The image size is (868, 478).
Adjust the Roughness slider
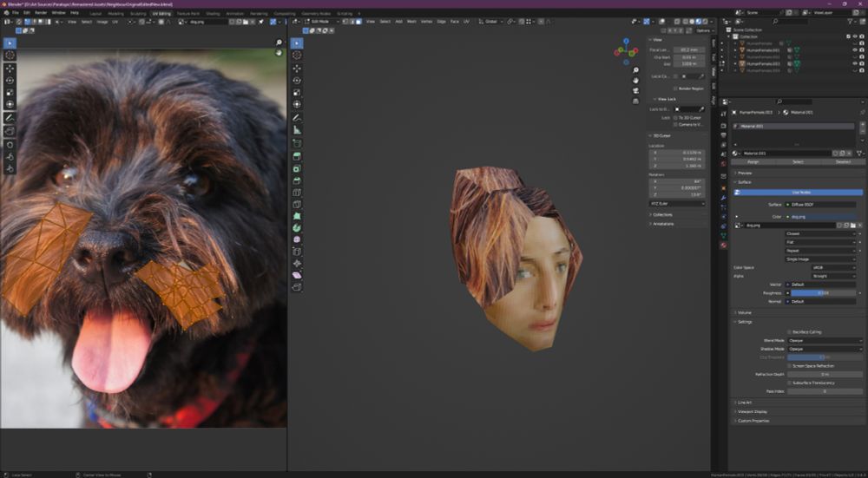(823, 293)
